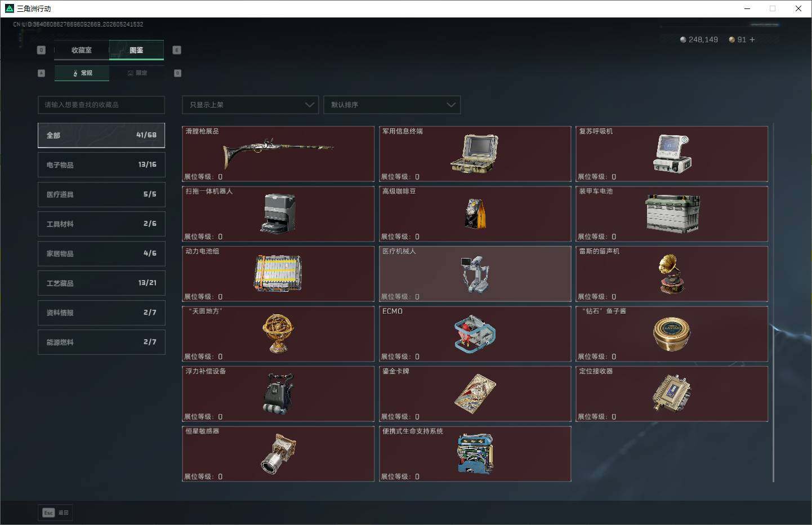Switch to the 限定 limited sub-tab

click(137, 73)
